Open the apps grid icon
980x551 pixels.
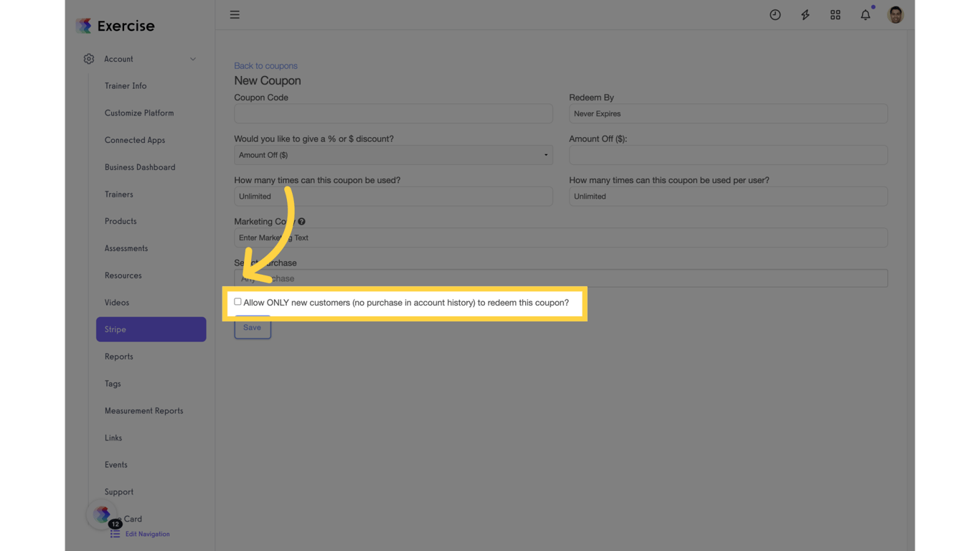click(835, 14)
